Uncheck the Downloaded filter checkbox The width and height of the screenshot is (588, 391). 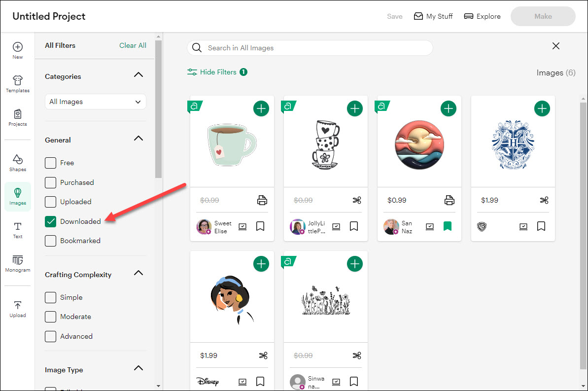[x=51, y=221]
